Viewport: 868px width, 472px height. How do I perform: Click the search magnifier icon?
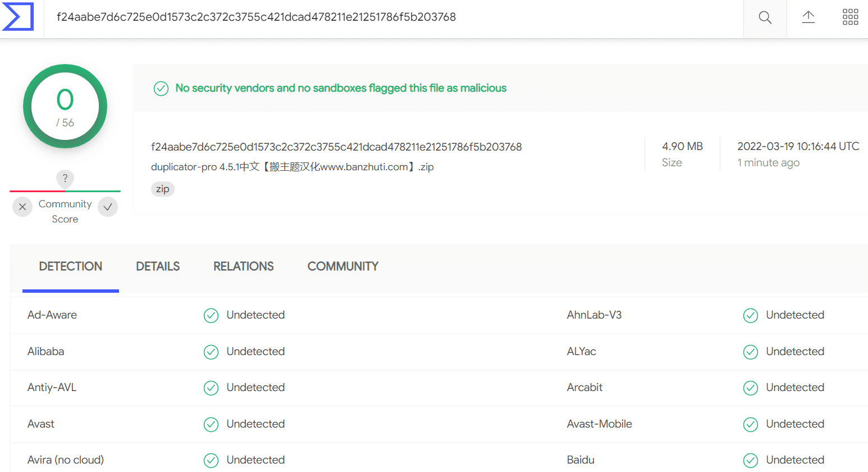click(765, 17)
